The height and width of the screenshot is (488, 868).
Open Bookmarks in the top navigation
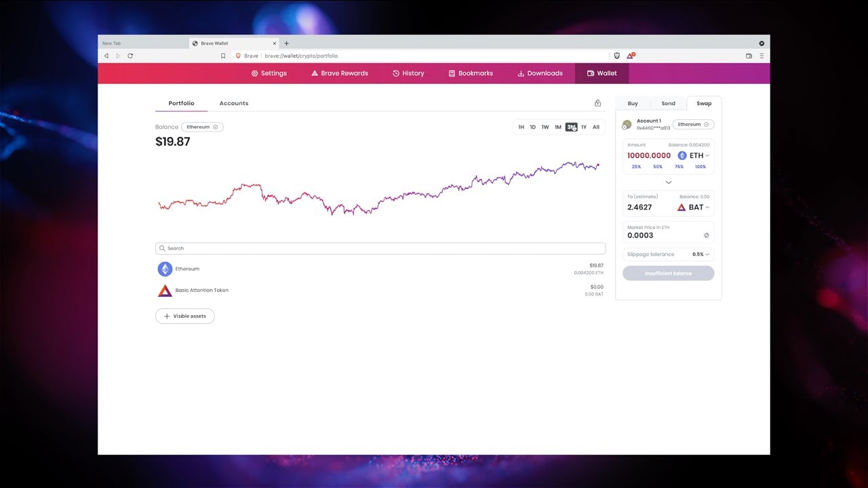(471, 73)
